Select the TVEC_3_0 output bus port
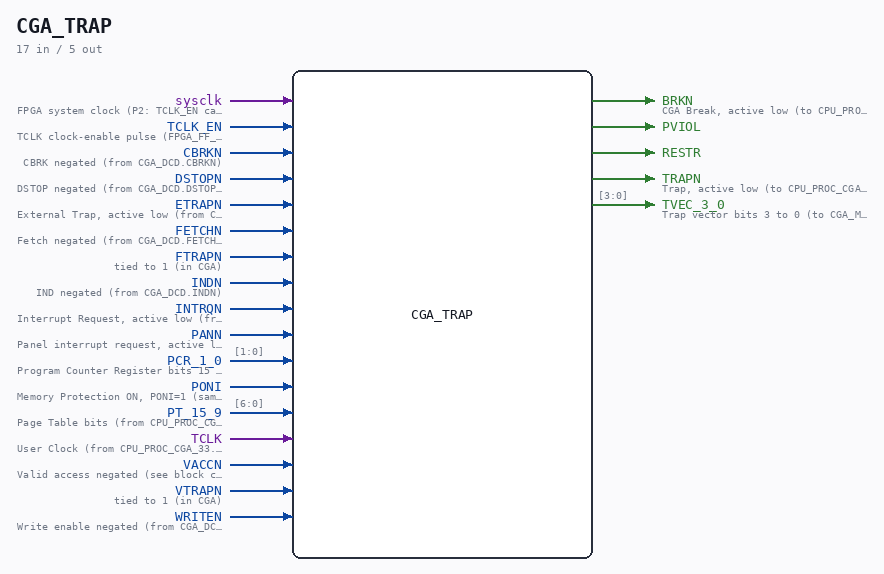This screenshot has width=884, height=574. [693, 204]
